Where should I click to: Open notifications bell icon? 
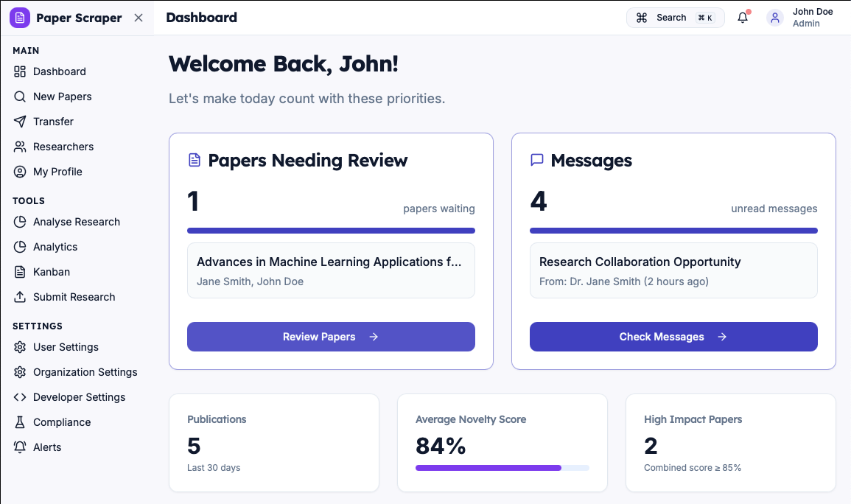pos(743,18)
